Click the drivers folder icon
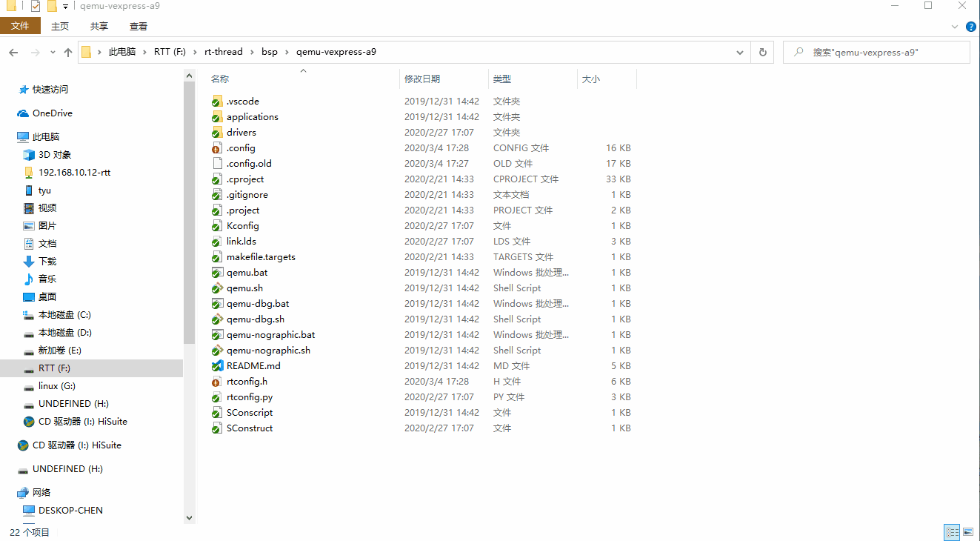Viewport: 980px width, 541px height. pyautogui.click(x=217, y=133)
